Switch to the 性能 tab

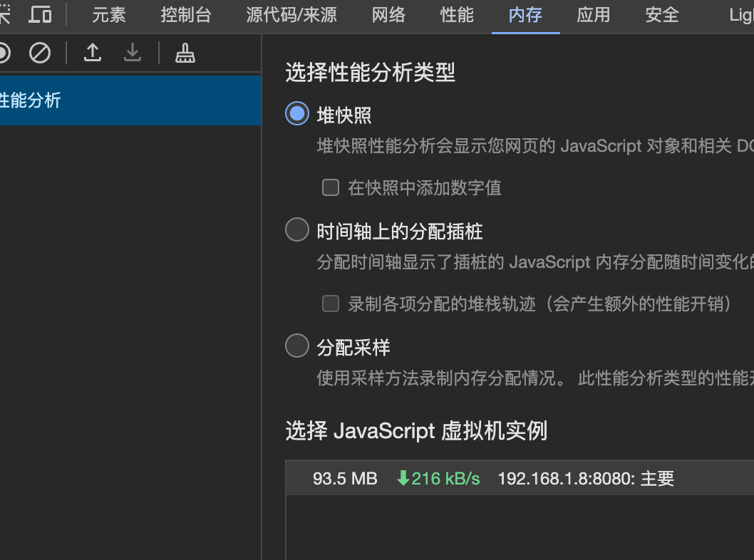tap(457, 15)
